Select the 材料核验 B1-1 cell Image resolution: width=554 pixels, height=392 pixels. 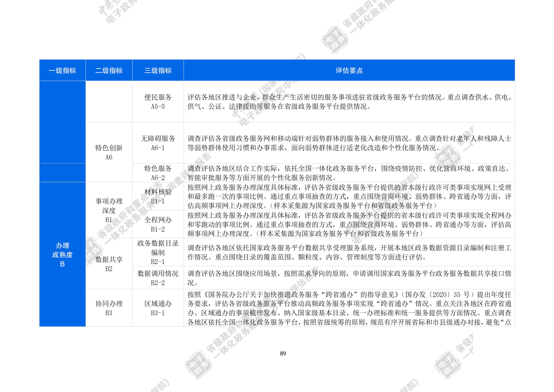158,196
